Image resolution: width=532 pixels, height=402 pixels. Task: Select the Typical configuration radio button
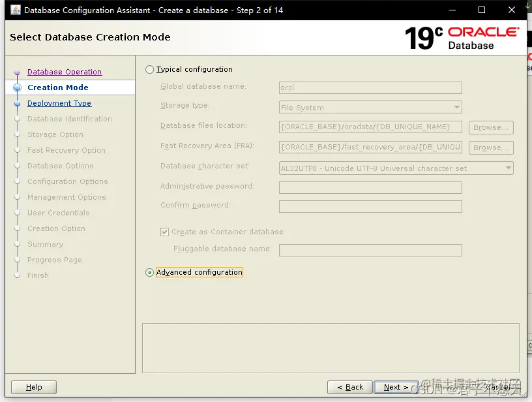coord(150,70)
